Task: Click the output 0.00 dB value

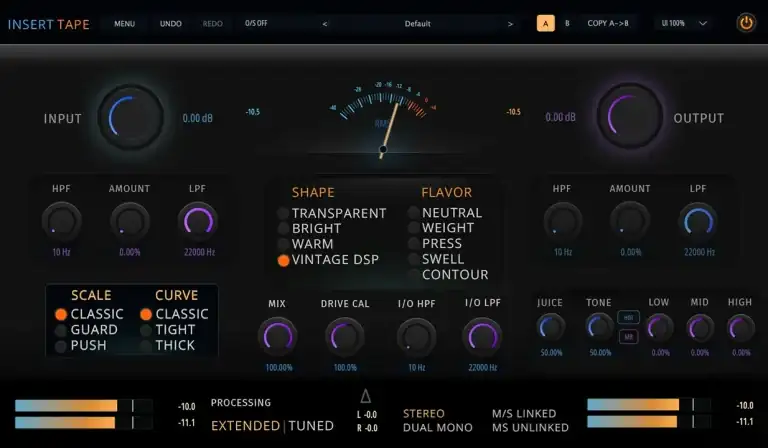Action: coord(561,117)
